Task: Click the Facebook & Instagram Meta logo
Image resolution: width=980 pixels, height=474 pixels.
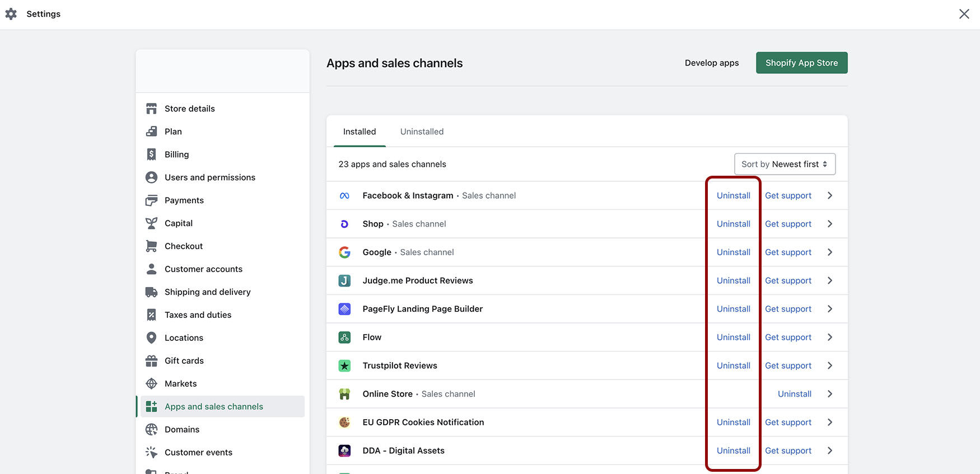Action: click(x=344, y=196)
